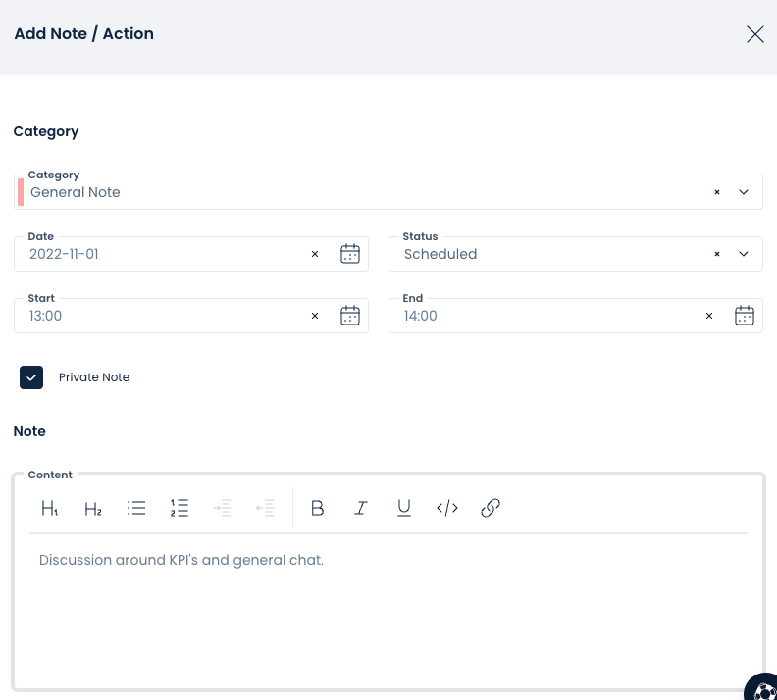The image size is (777, 700).
Task: Clear the General Note category selection
Action: pyautogui.click(x=717, y=192)
